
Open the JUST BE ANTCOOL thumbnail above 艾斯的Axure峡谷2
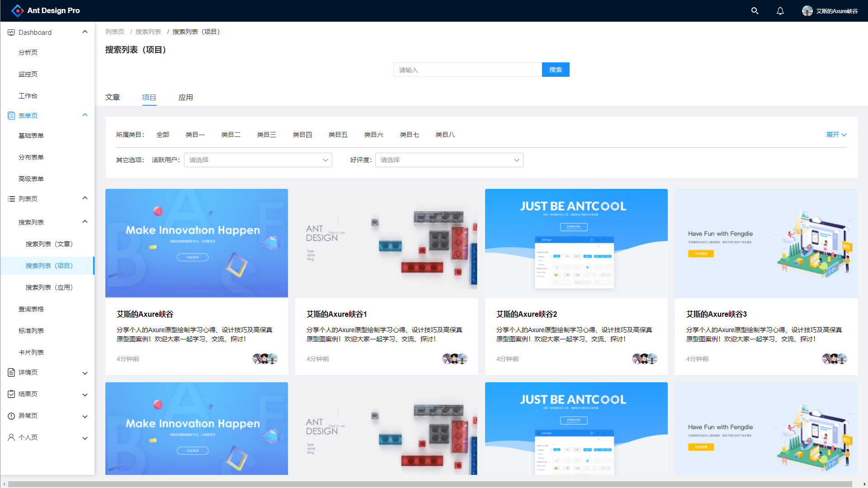tap(576, 243)
